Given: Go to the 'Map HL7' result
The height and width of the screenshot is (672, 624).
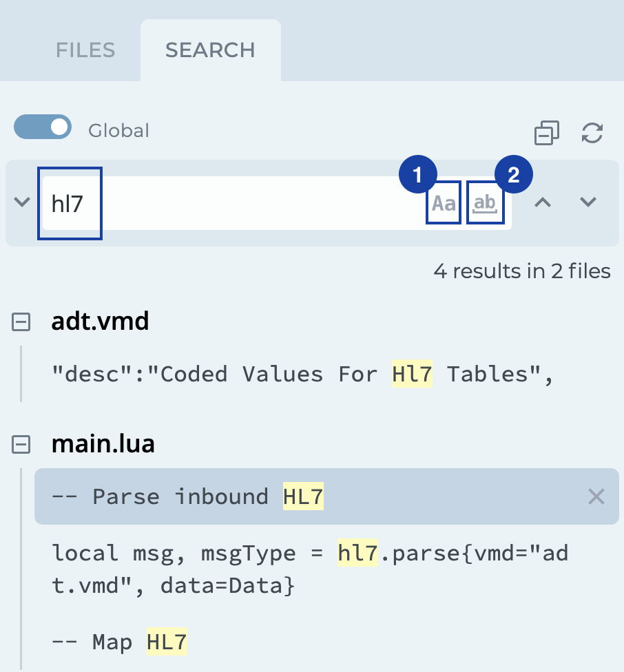Looking at the screenshot, I should coord(119,642).
